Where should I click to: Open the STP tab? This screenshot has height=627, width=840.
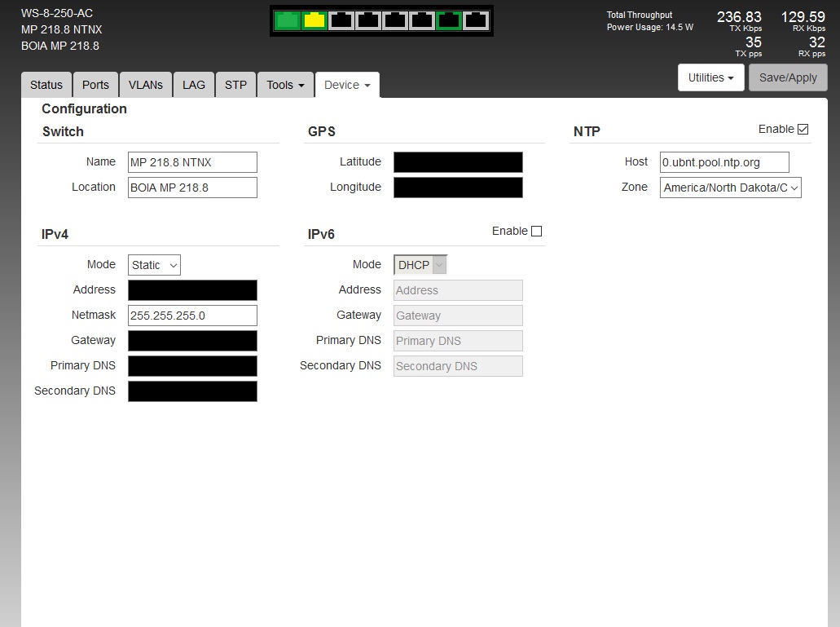pyautogui.click(x=235, y=85)
